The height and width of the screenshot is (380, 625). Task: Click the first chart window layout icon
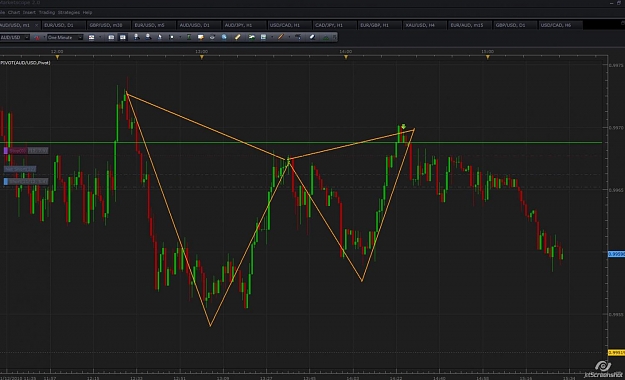(x=111, y=37)
